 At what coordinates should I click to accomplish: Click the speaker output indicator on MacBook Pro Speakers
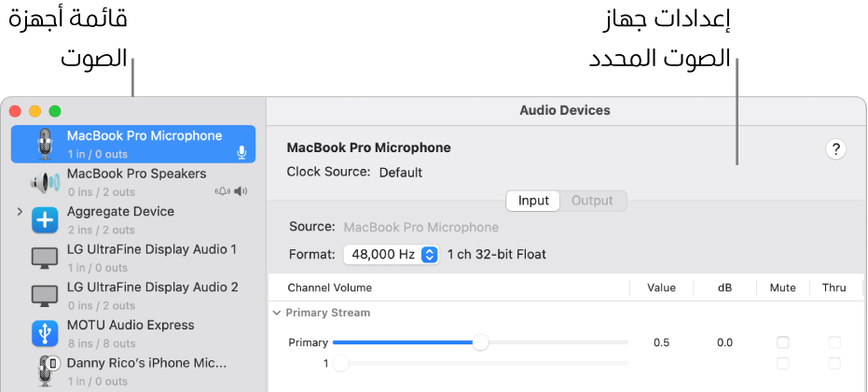coord(242,191)
